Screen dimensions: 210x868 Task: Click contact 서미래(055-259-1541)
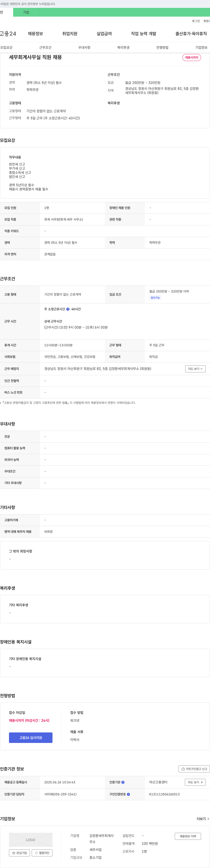60,794
